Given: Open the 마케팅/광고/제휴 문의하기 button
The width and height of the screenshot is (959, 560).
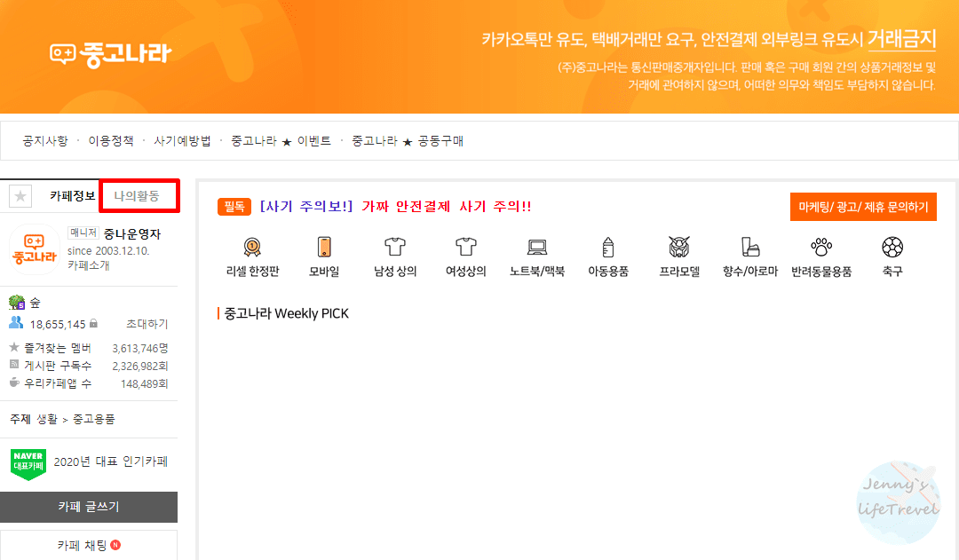Looking at the screenshot, I should pos(863,207).
